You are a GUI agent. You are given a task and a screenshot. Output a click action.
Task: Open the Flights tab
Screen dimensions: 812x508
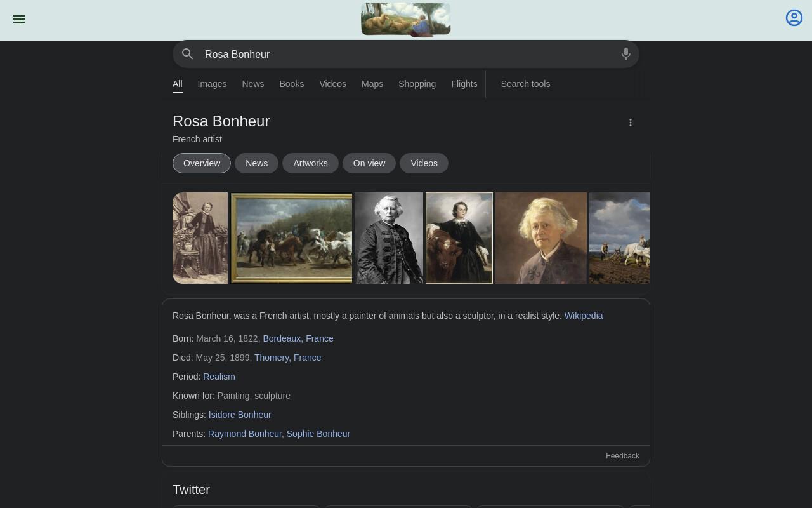(464, 84)
